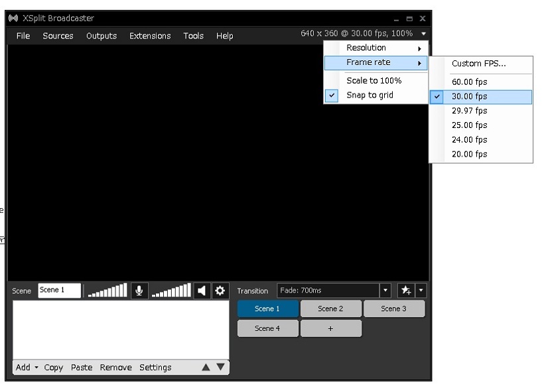544x392 pixels.
Task: Open audio settings gear
Action: (x=220, y=291)
